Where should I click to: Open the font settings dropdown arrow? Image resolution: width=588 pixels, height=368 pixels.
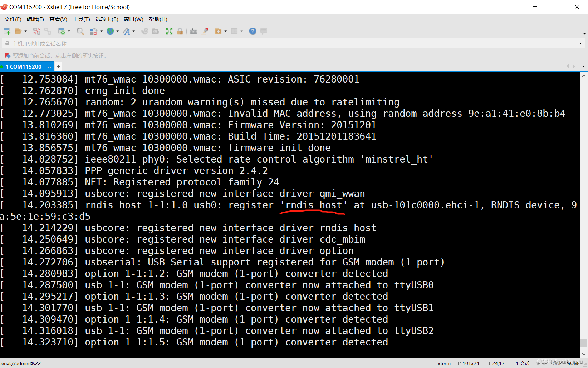pyautogui.click(x=133, y=31)
